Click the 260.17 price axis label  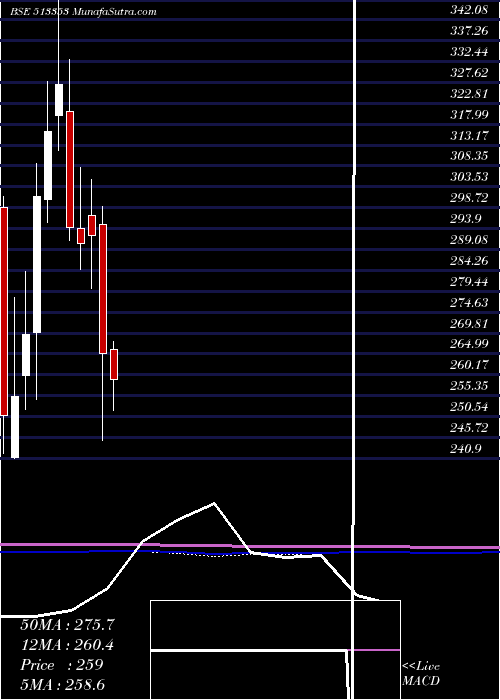coord(468,365)
